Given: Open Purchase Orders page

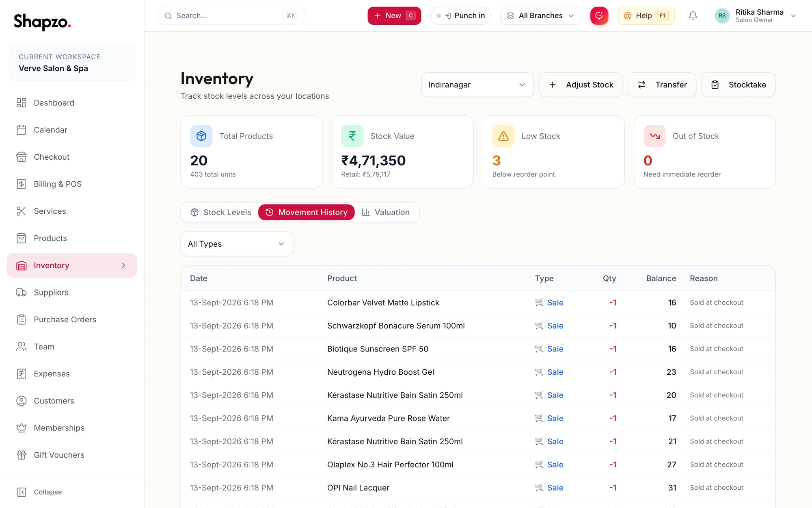Looking at the screenshot, I should point(72,319).
